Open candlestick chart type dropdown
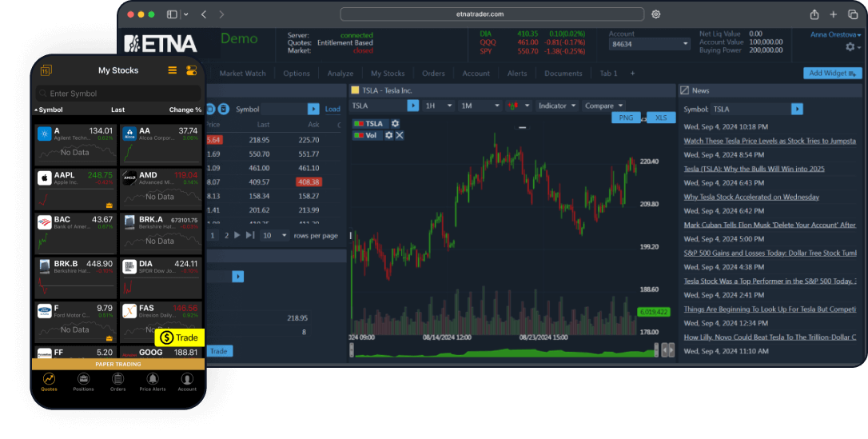 (x=519, y=106)
